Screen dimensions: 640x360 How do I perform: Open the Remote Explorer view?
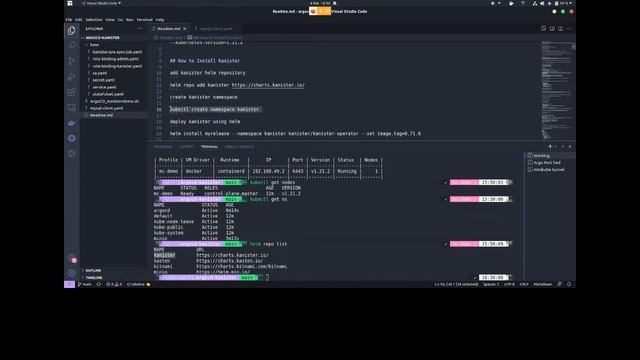pos(72,107)
